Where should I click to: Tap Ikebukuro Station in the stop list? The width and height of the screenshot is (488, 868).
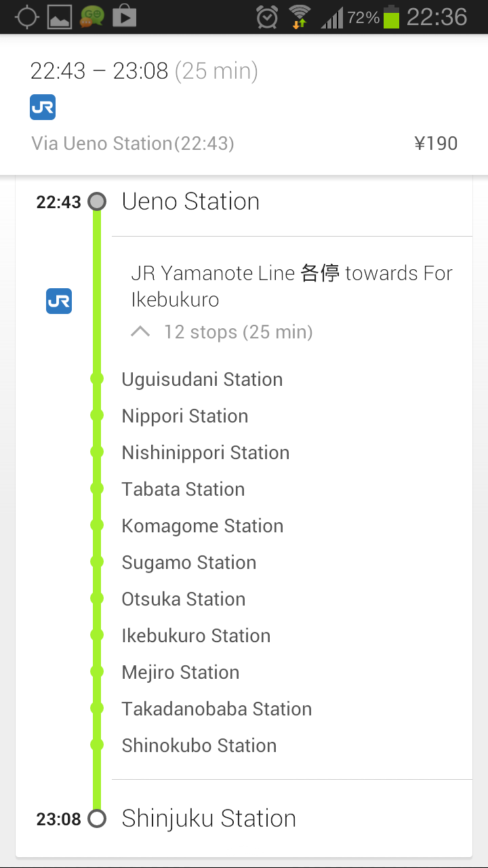coord(196,635)
